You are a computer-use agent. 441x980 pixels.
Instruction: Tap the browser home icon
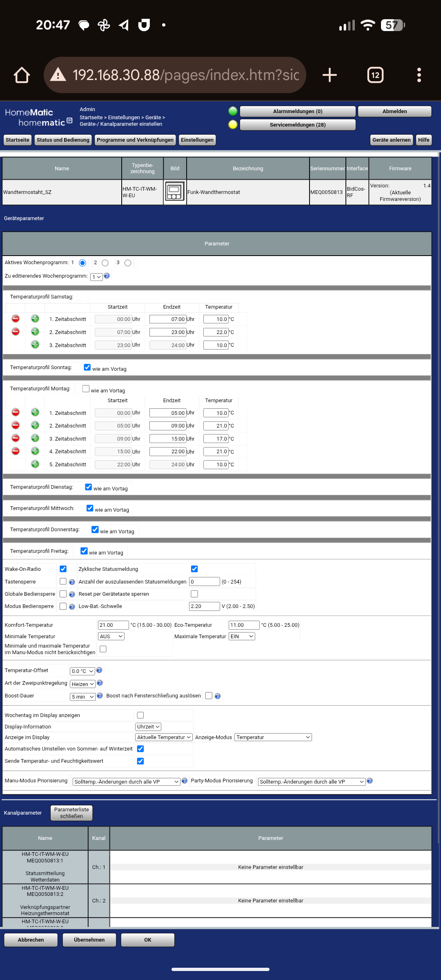click(x=22, y=75)
